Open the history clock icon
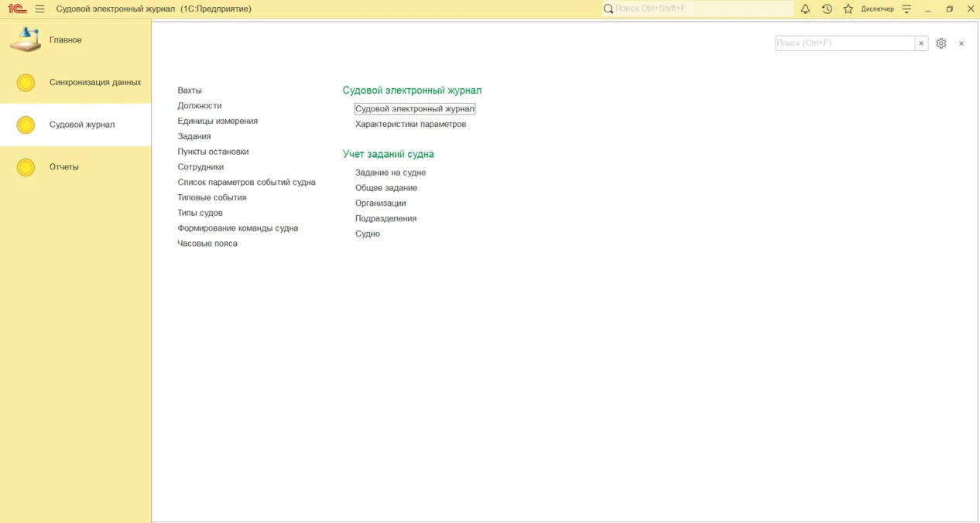The width and height of the screenshot is (980, 523). (827, 9)
